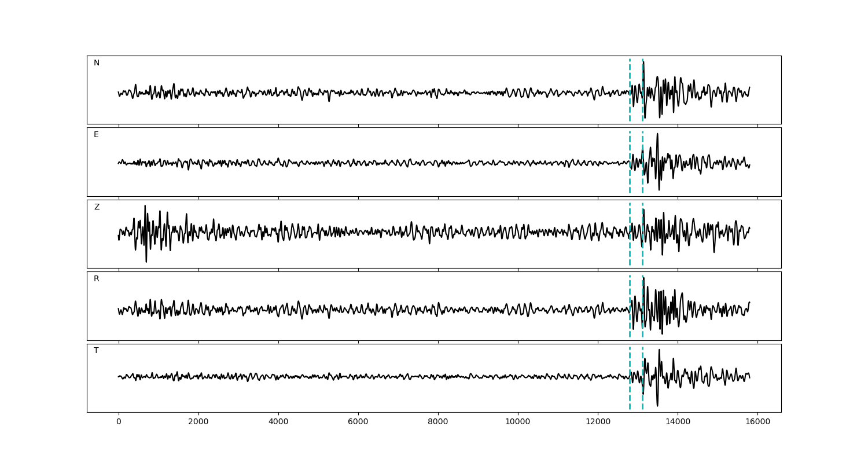Pick the 8000 x-axis tick label
The width and height of the screenshot is (868, 463).
(438, 422)
